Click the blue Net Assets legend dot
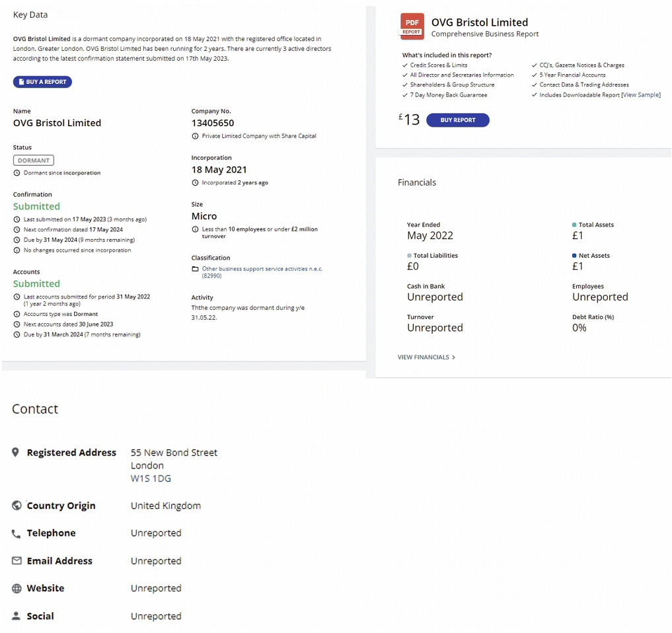The image size is (672, 633). click(x=574, y=256)
